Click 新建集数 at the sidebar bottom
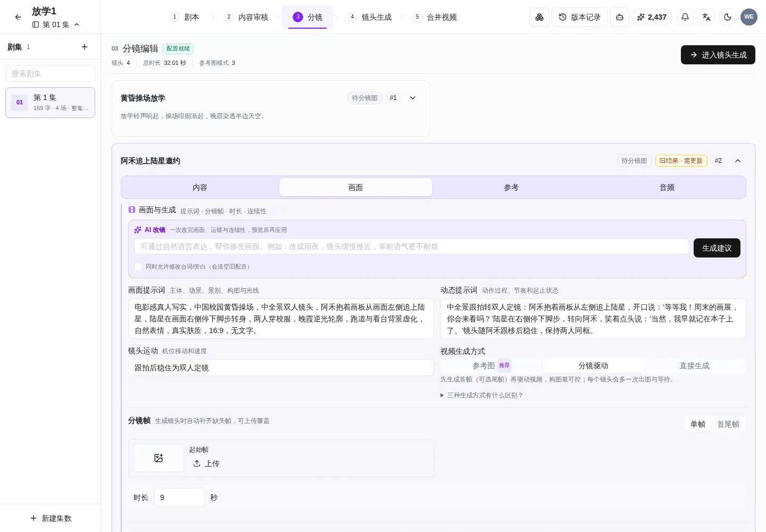This screenshot has width=766, height=532. (51, 518)
